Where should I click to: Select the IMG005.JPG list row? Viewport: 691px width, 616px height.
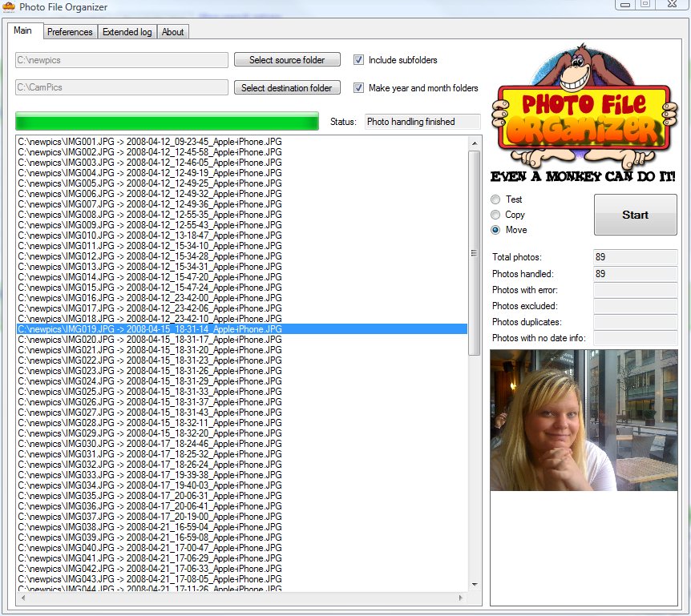point(242,183)
